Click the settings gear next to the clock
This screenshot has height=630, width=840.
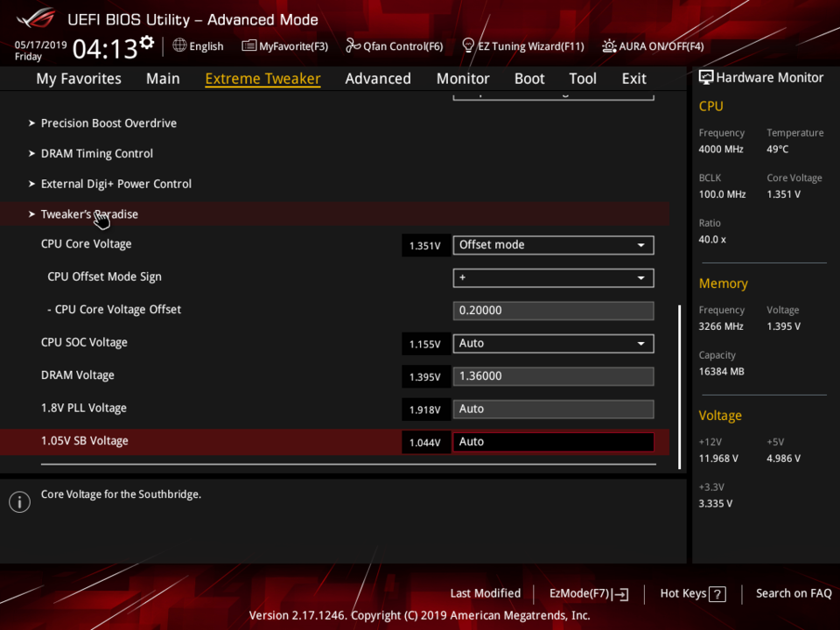point(147,43)
